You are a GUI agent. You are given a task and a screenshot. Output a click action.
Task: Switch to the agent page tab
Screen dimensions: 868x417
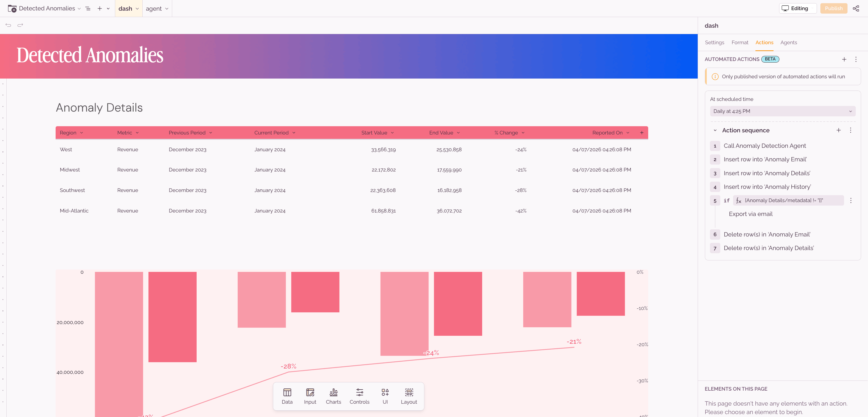coord(154,9)
